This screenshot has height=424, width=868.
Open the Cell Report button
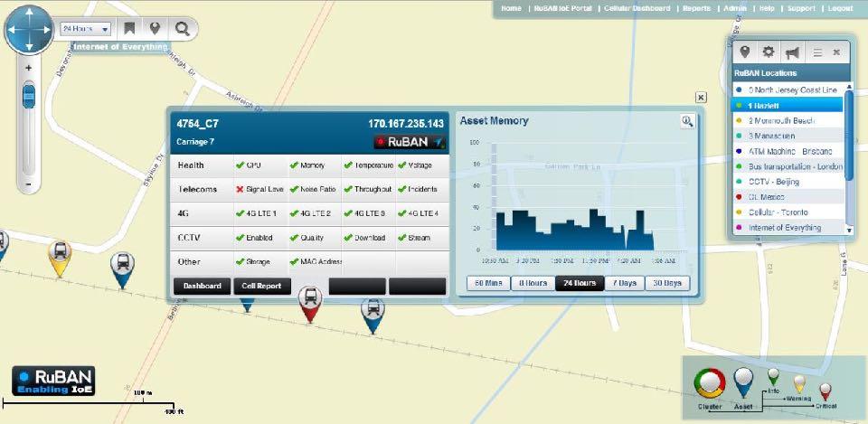point(262,287)
